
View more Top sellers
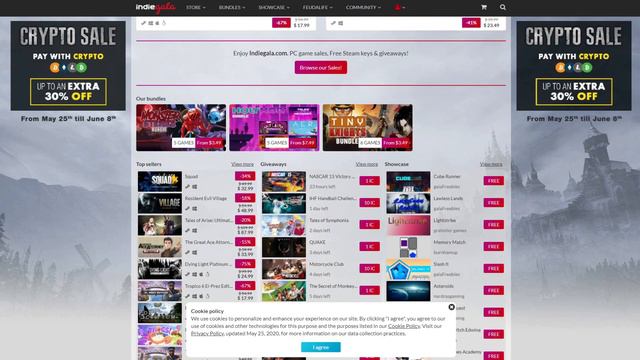[242, 164]
